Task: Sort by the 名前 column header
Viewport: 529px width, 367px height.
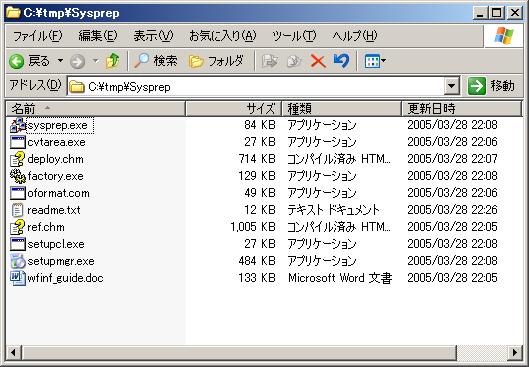Action: (x=95, y=109)
